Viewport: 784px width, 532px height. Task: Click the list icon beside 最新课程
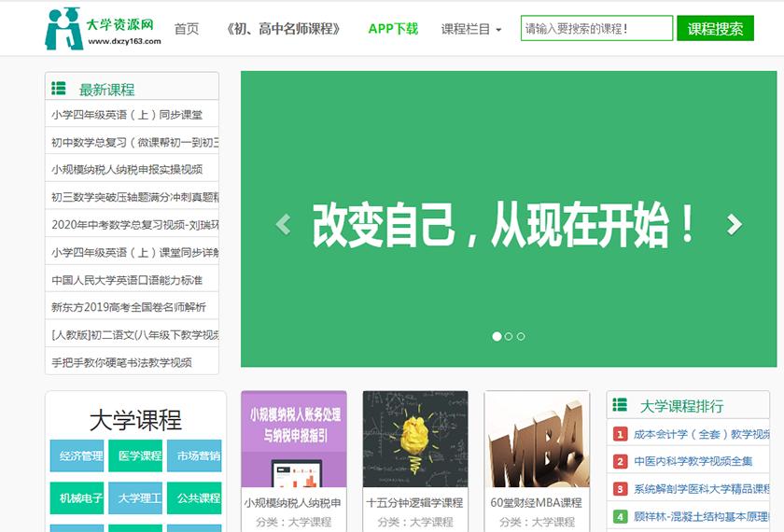(59, 89)
